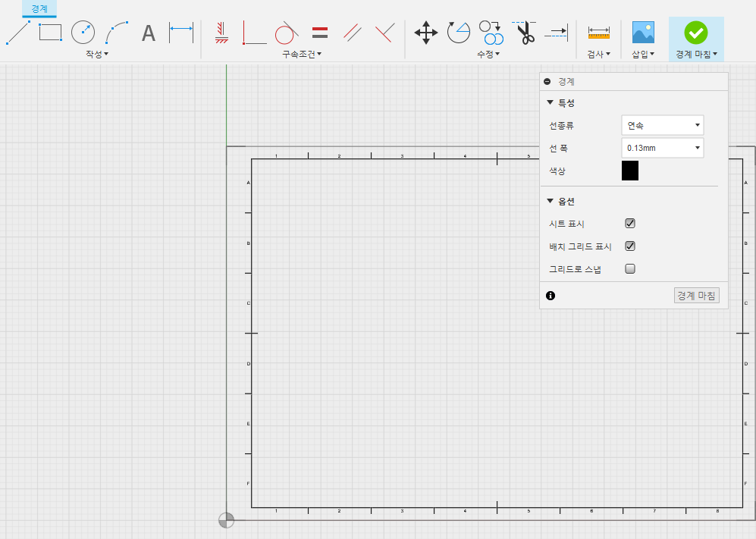Open the 수정 dropdown menu
Image resolution: width=756 pixels, height=539 pixels.
pos(488,54)
